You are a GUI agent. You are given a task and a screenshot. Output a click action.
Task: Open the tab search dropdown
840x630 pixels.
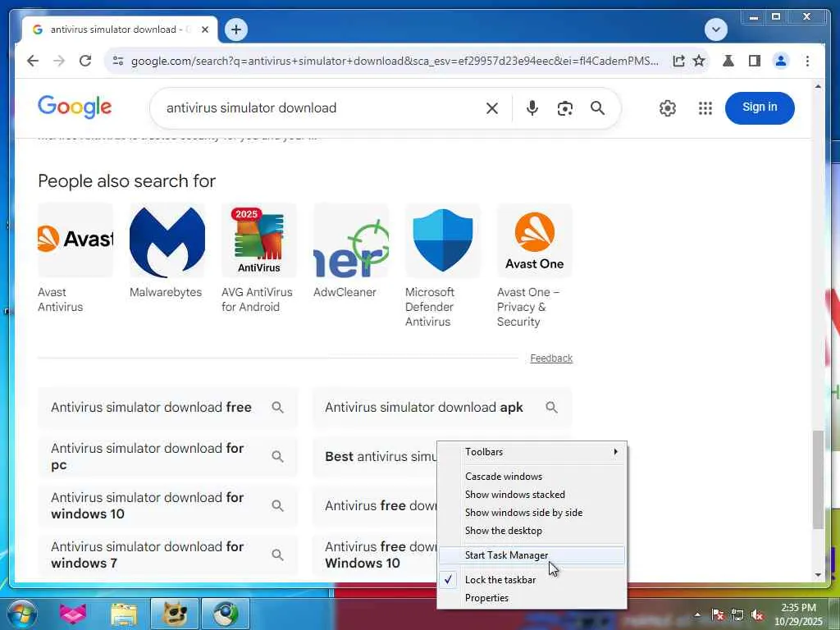(x=715, y=30)
